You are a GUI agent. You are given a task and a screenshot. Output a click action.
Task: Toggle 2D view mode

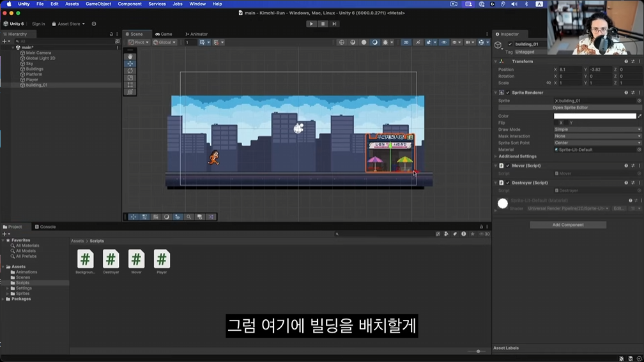(x=406, y=42)
